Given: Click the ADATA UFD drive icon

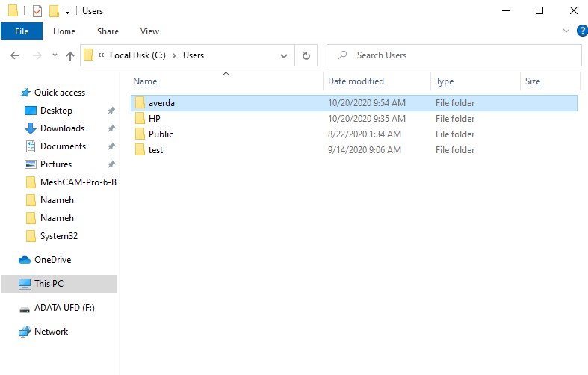Looking at the screenshot, I should click(x=25, y=309).
